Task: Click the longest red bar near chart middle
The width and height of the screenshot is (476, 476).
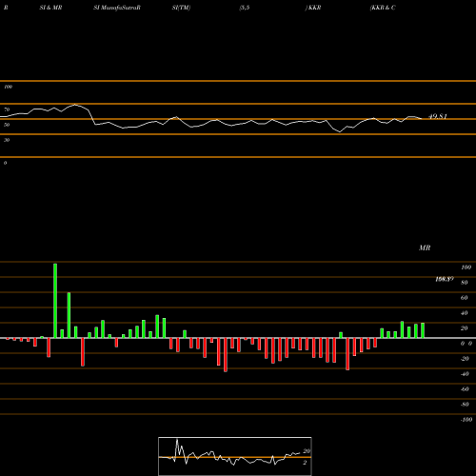Action: [x=226, y=355]
